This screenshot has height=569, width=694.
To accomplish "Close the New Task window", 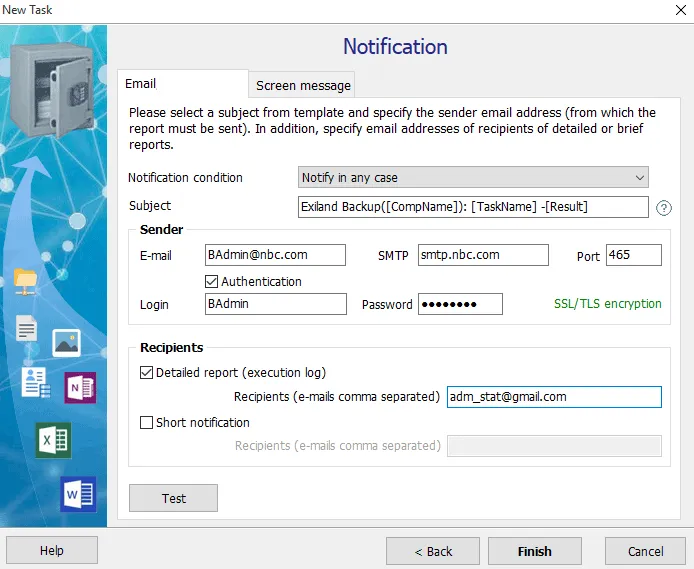I will [x=681, y=10].
